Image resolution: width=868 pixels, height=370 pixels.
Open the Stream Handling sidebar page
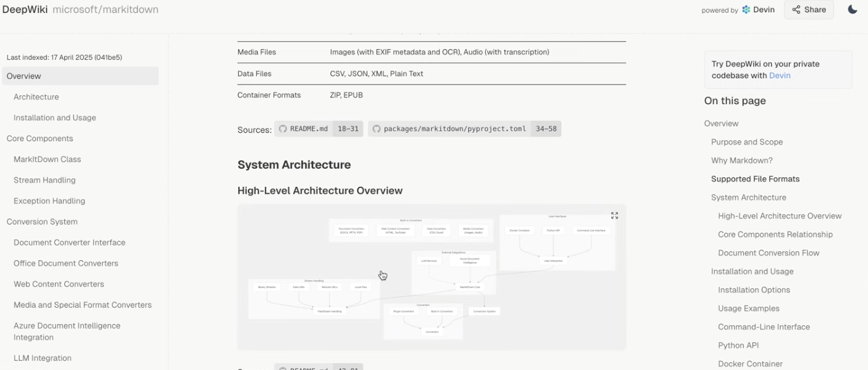[44, 180]
